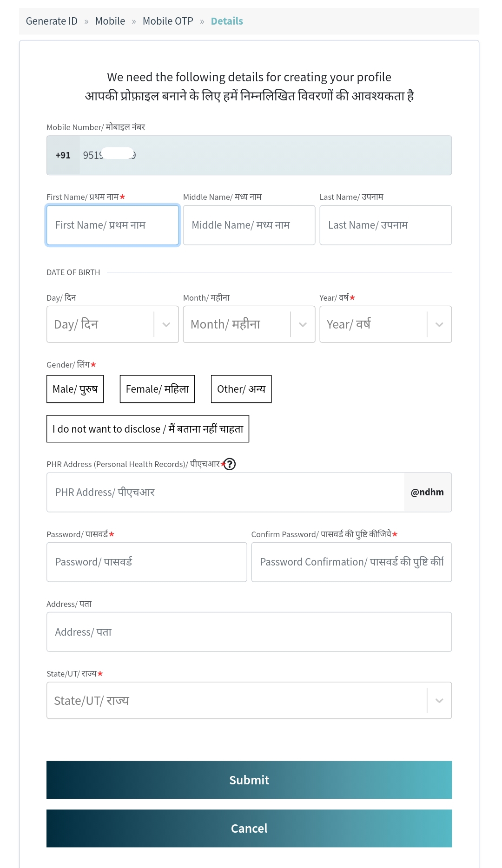Focus the Password field
The height and width of the screenshot is (868, 502).
click(147, 562)
